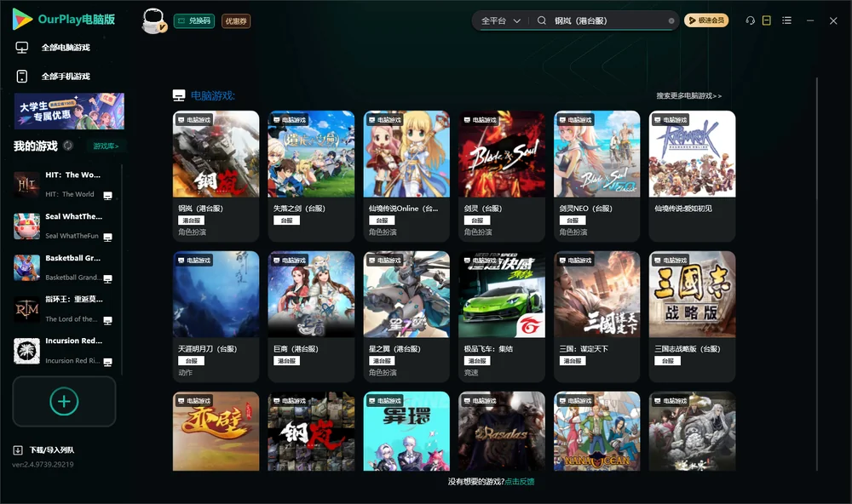852x504 pixels.
Task: Open the user avatar profile
Action: click(153, 20)
